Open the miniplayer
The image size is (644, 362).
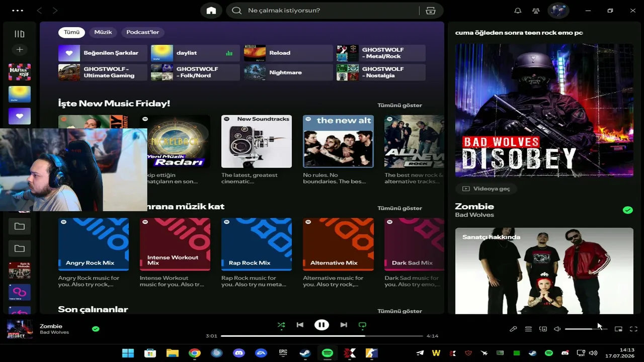pos(618,329)
